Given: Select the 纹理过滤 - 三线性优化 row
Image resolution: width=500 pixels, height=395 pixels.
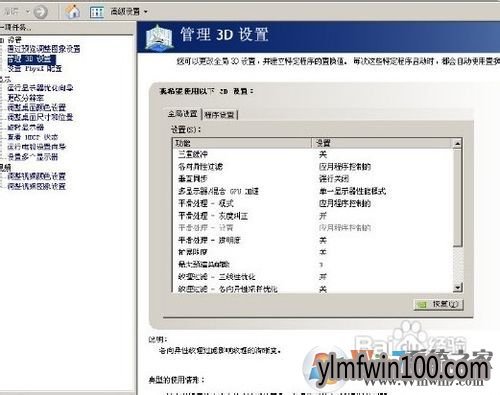Looking at the screenshot, I should click(x=313, y=277).
